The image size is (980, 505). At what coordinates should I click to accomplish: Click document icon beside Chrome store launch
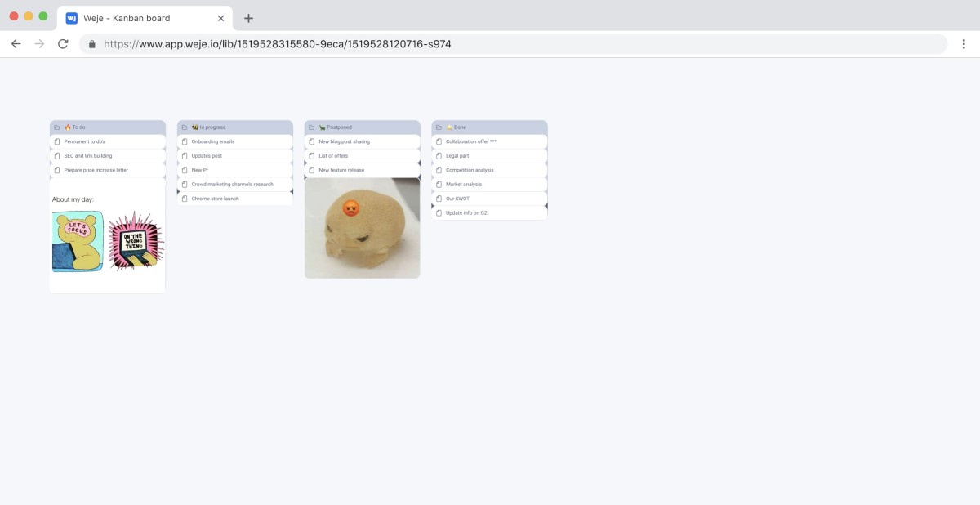coord(185,199)
